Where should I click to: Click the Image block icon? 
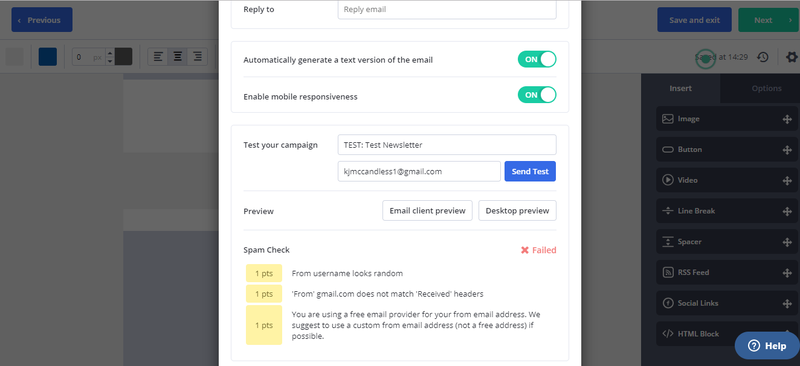click(x=667, y=119)
